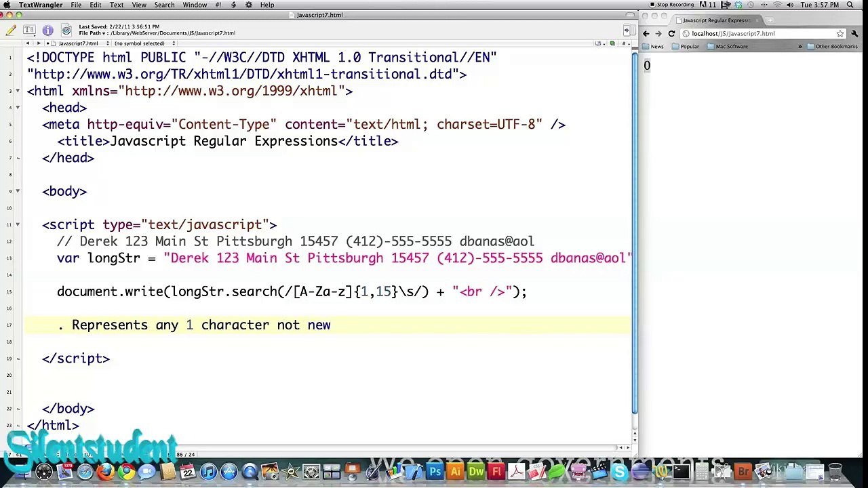Open the gear icon menu in menu bar

pos(249,5)
